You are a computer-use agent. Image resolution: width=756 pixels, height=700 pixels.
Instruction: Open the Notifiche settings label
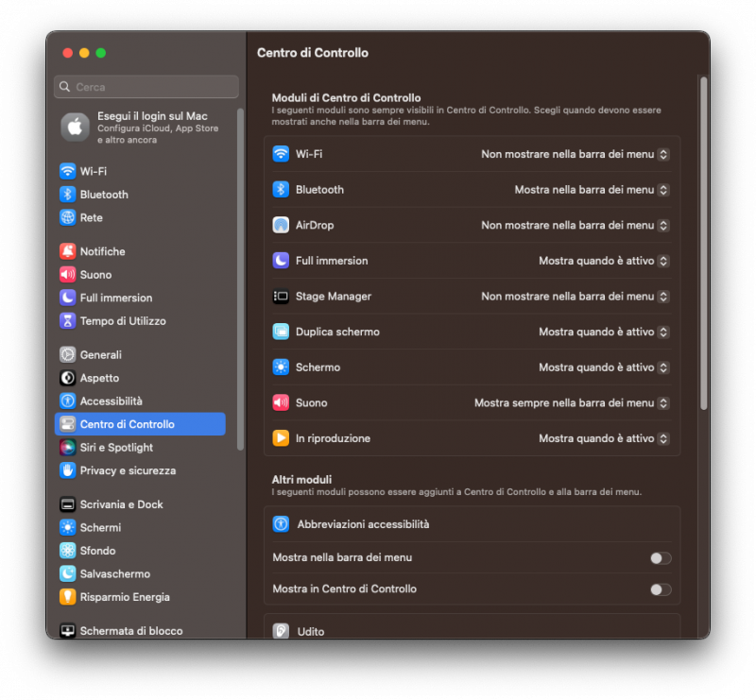(x=102, y=251)
